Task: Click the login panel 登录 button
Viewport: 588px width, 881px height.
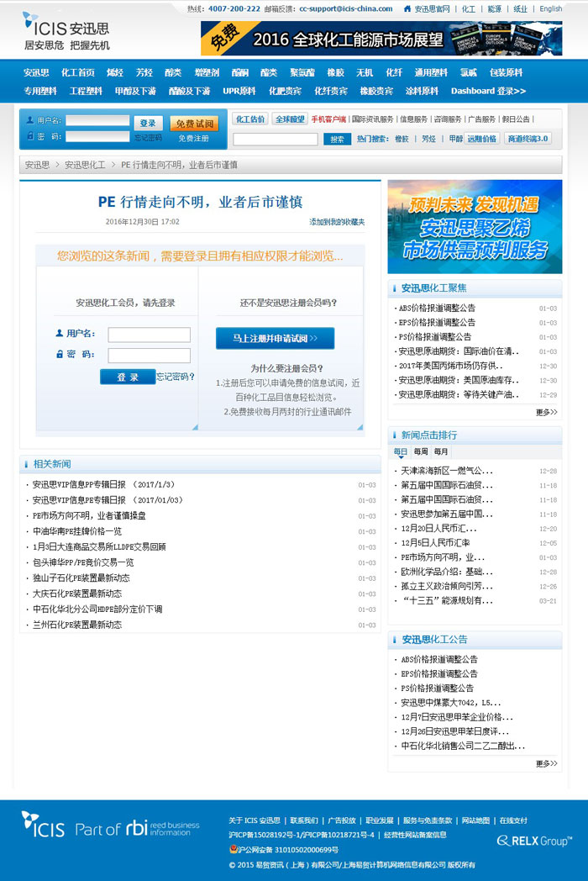Action: [x=128, y=377]
